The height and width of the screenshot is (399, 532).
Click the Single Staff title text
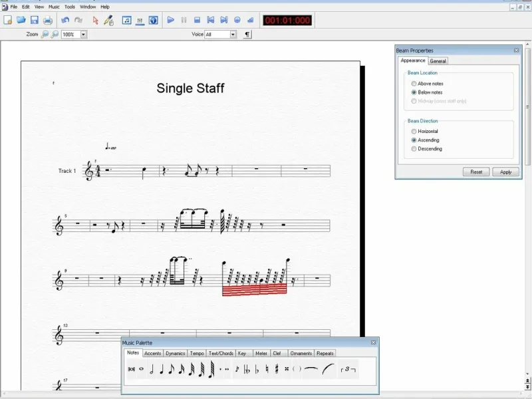tap(190, 88)
